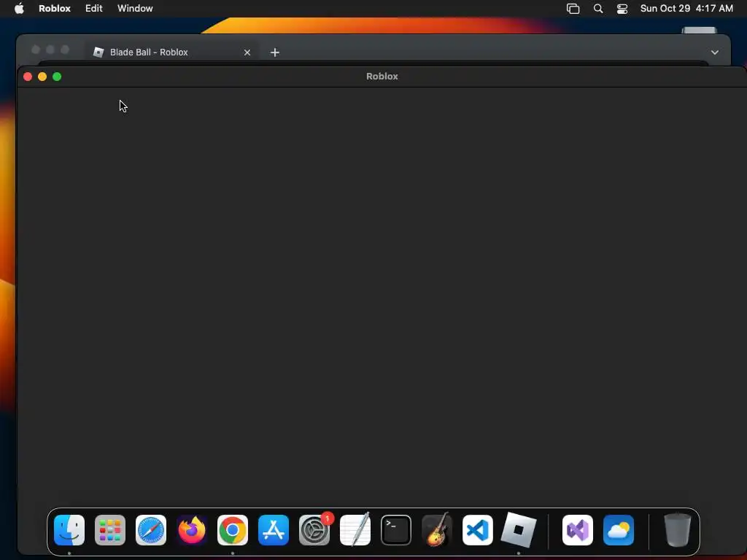Close the Roblox window
This screenshot has width=747, height=560.
click(28, 77)
